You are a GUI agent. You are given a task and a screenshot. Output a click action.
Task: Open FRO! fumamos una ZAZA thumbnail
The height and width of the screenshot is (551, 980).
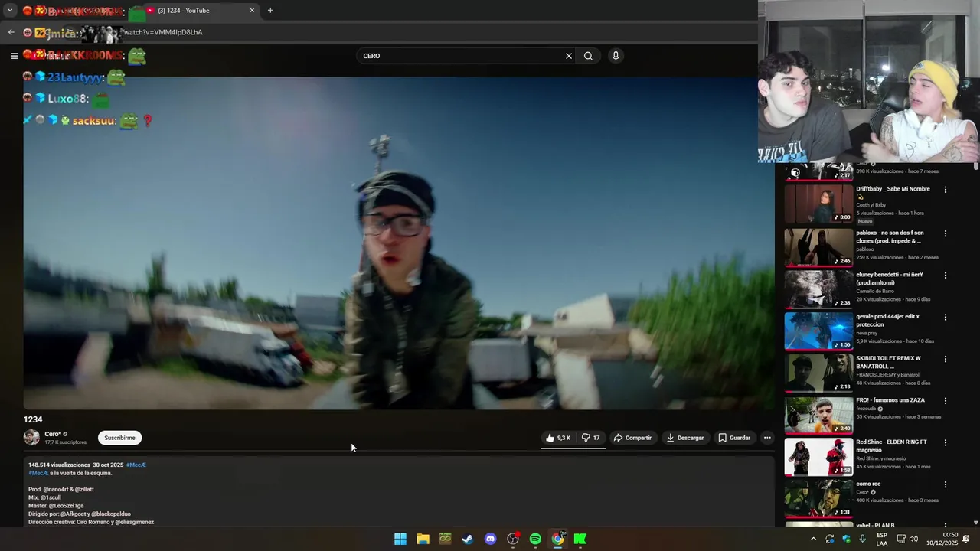coord(818,415)
